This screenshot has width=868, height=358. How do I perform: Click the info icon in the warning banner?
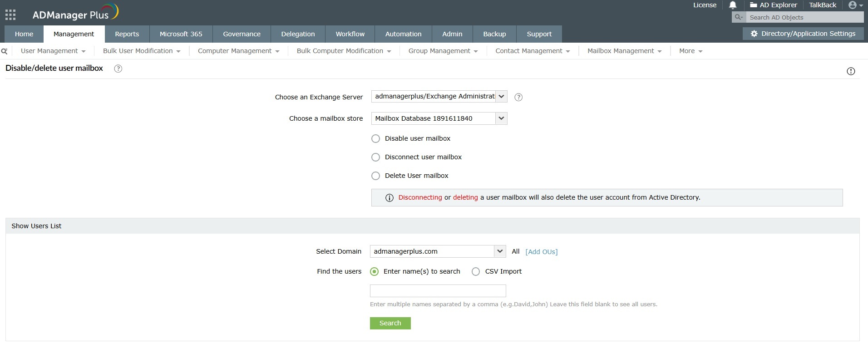pyautogui.click(x=389, y=198)
